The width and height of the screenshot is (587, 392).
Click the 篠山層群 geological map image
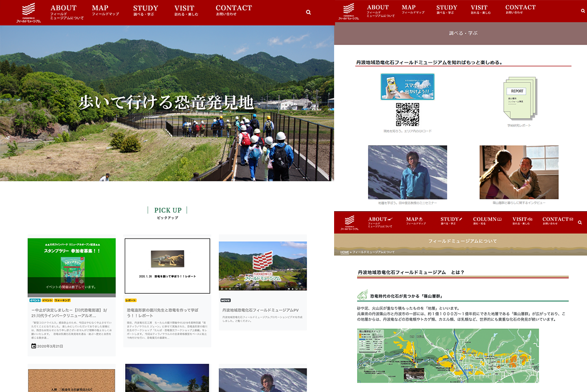coord(448,355)
